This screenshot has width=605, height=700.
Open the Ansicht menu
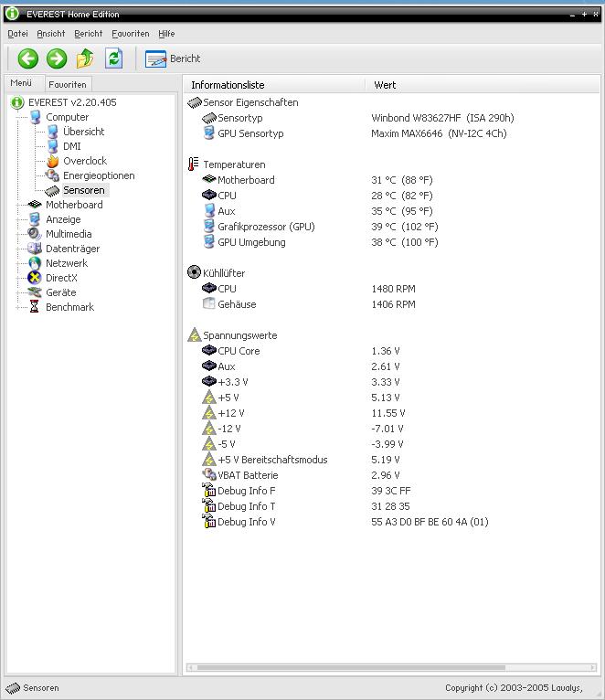point(51,34)
